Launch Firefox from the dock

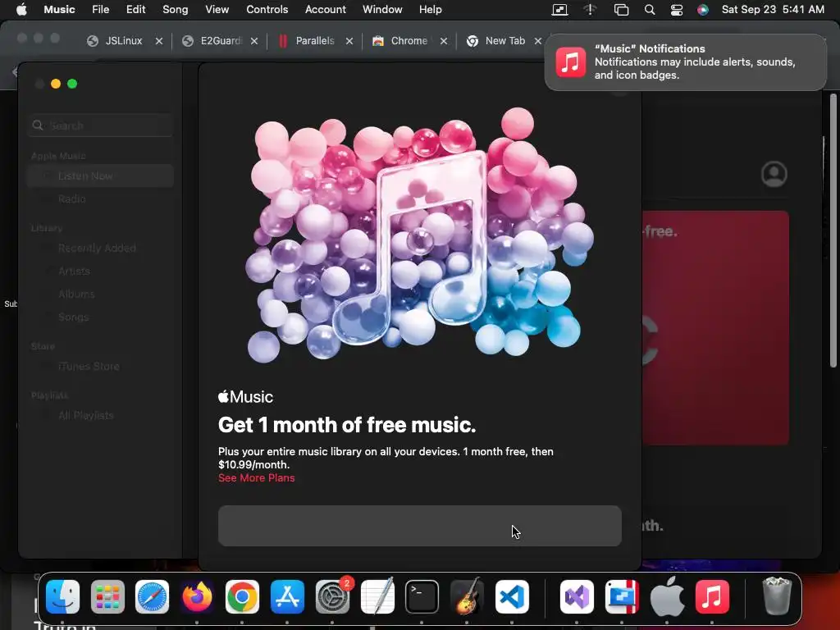click(197, 596)
